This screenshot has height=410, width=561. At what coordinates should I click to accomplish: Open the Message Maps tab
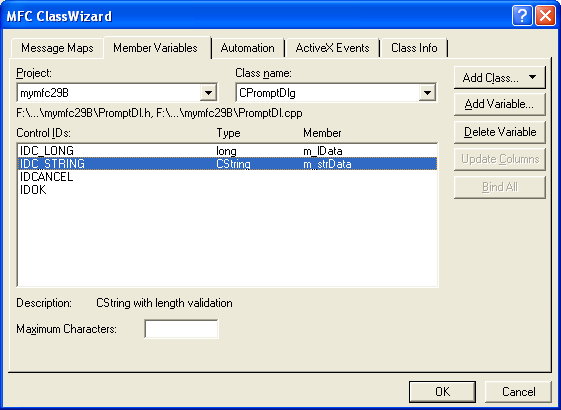57,48
